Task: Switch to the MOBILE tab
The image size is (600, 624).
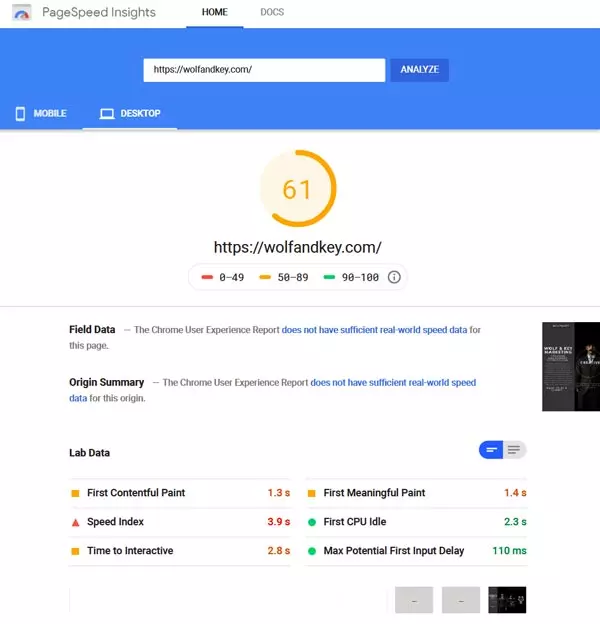Action: coord(41,113)
